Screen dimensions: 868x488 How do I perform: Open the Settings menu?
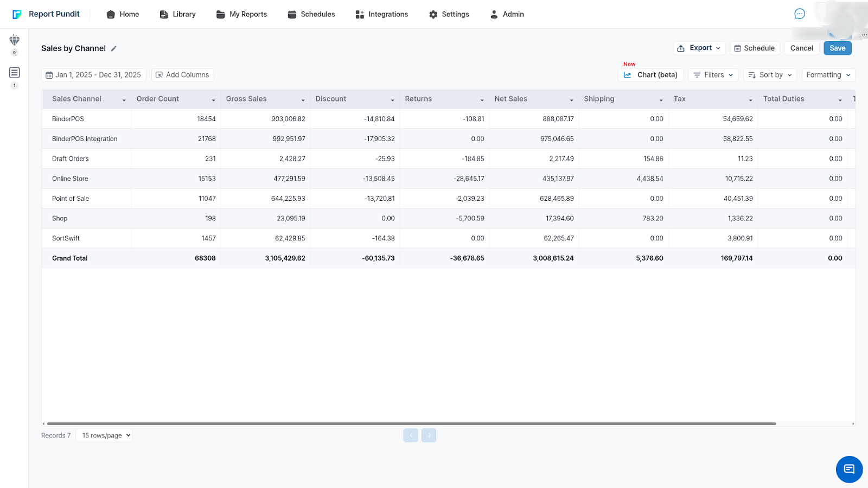(x=449, y=14)
